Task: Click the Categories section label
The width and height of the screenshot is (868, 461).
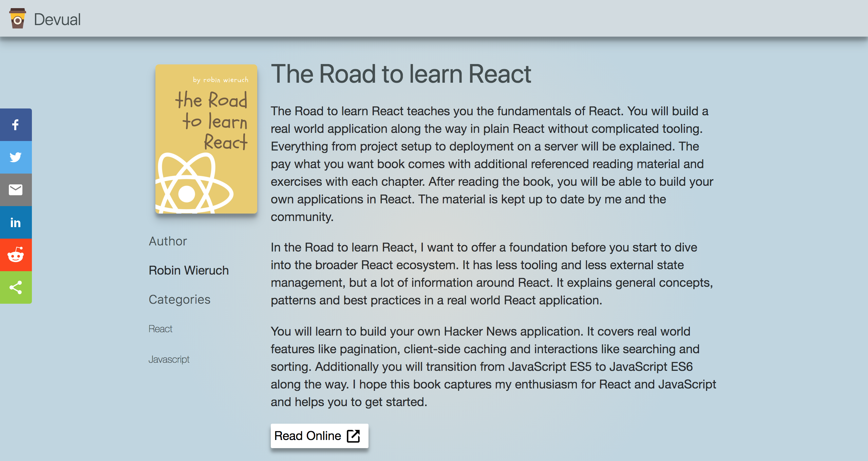Action: tap(180, 300)
